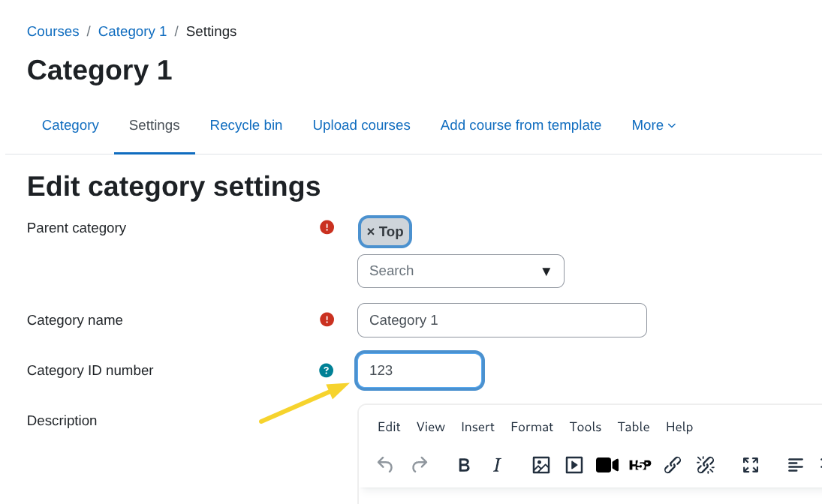Click the undo icon in editor toolbar
The height and width of the screenshot is (504, 822).
385,465
